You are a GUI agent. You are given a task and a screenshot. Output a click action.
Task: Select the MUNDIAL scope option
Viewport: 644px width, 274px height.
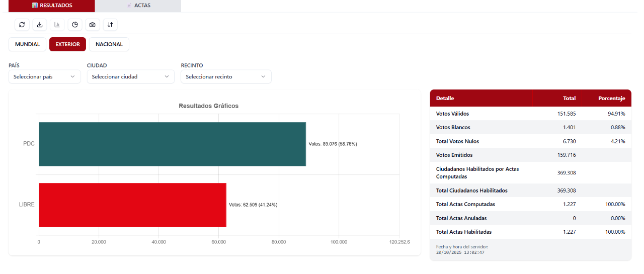(27, 44)
